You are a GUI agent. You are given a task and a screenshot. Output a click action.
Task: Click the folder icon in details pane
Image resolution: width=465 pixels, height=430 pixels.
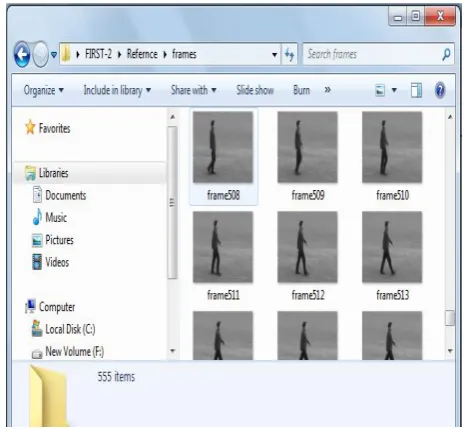coord(48,396)
